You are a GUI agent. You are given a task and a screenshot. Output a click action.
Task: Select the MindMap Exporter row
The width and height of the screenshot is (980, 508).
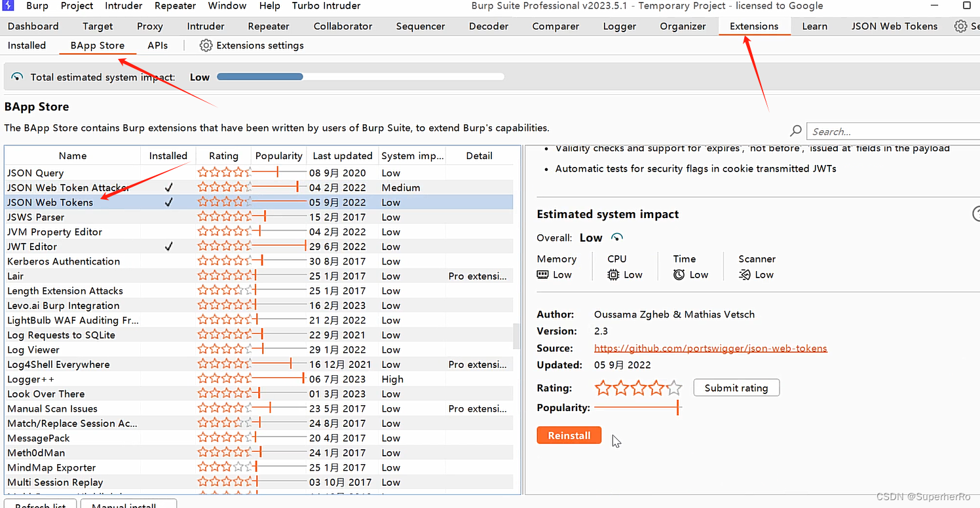pyautogui.click(x=259, y=467)
